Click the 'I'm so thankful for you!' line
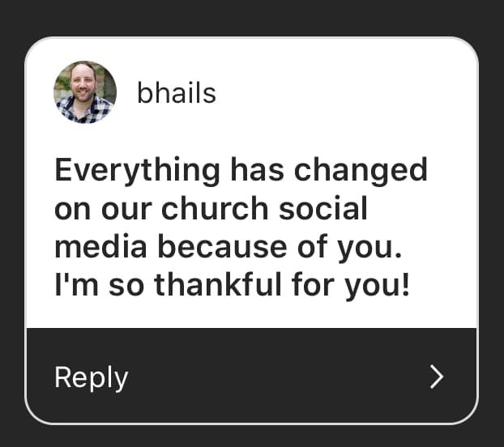 point(232,286)
